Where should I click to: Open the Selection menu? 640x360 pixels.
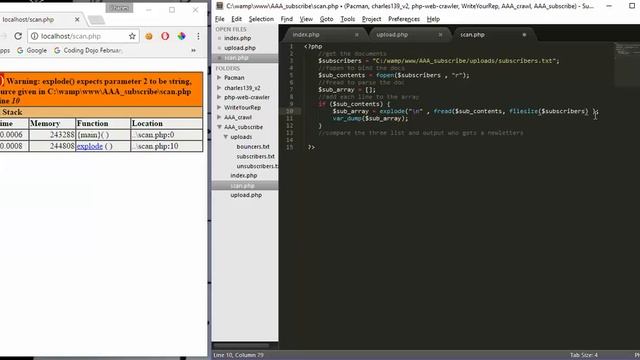coord(261,19)
